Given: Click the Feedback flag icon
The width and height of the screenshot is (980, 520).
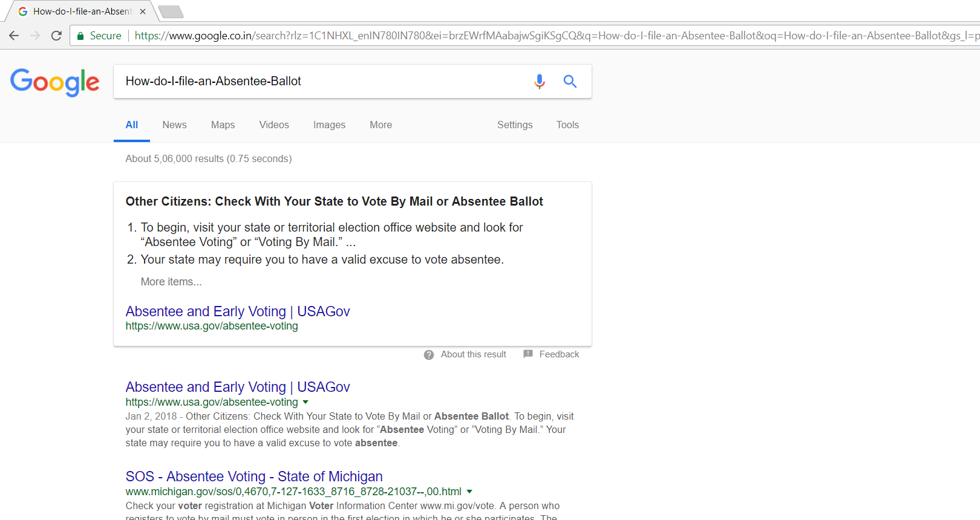Looking at the screenshot, I should 528,354.
